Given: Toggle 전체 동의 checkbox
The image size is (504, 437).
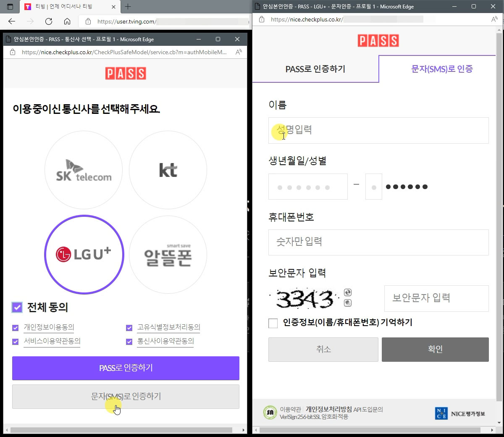Looking at the screenshot, I should [17, 307].
